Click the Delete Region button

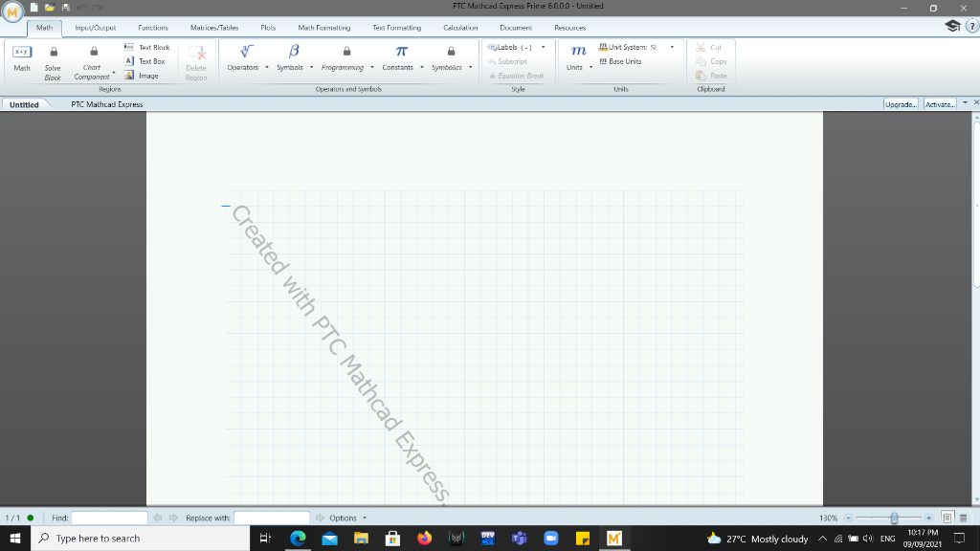196,64
